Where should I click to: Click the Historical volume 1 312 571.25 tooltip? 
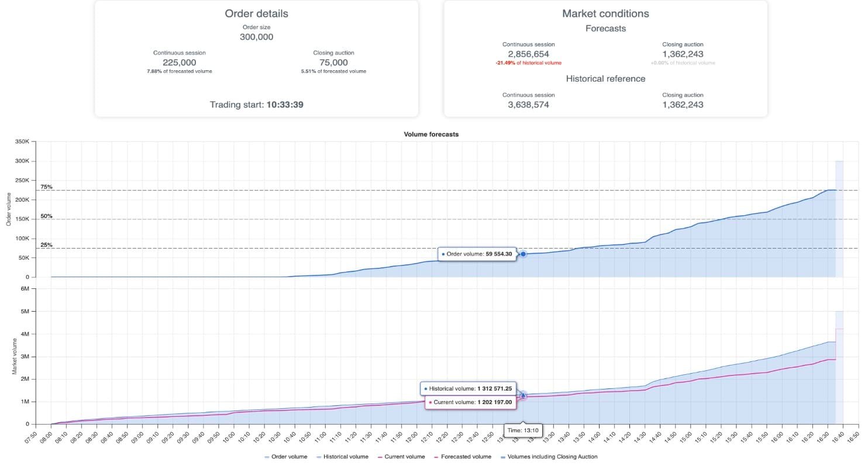(x=468, y=388)
